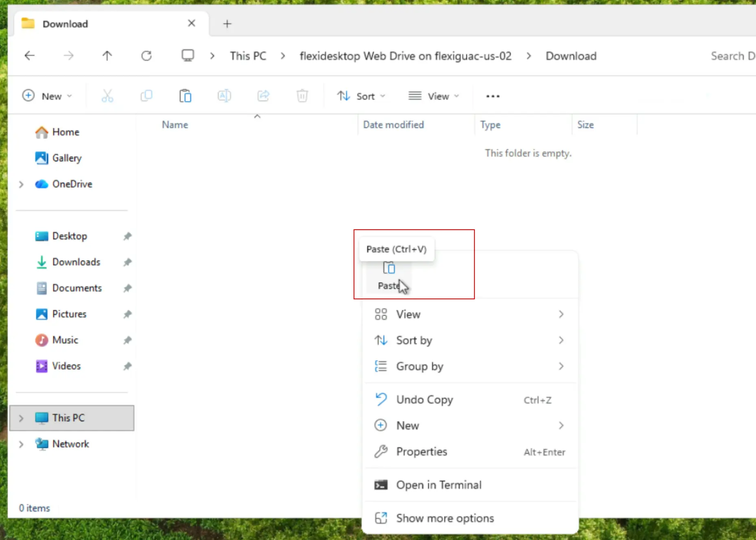The image size is (756, 540).
Task: Unpin Downloads from quick access
Action: (127, 262)
